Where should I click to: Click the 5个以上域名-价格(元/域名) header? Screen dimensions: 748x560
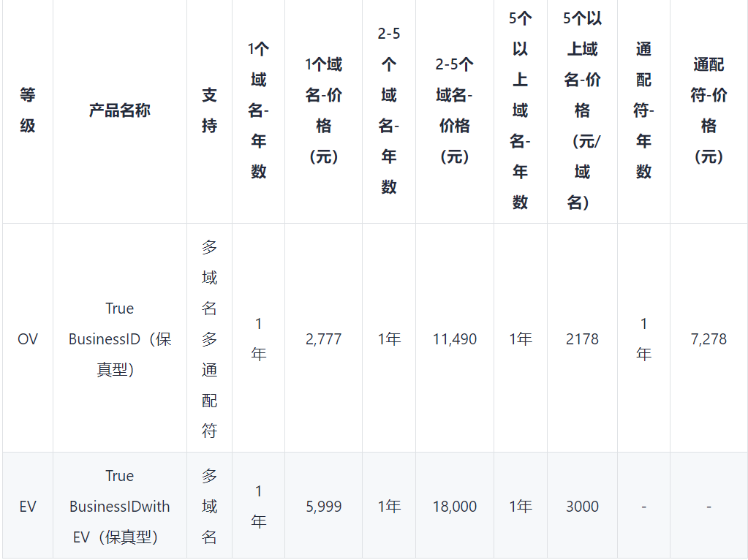click(x=582, y=110)
